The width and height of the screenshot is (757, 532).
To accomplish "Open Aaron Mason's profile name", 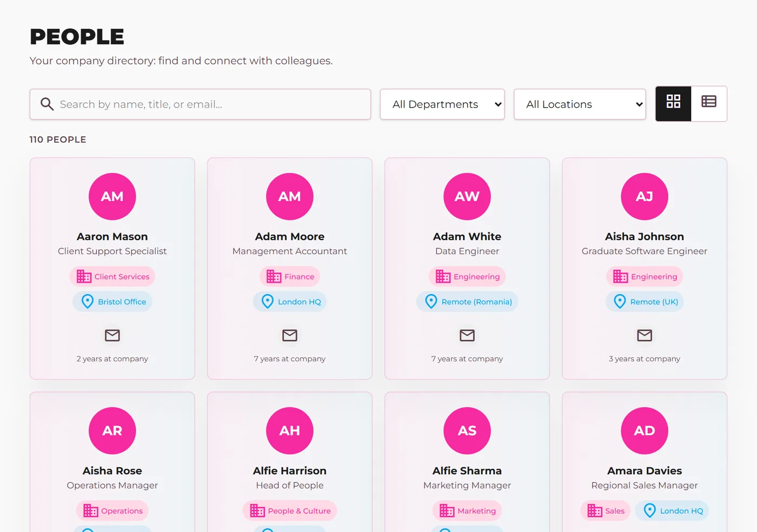I will (112, 236).
